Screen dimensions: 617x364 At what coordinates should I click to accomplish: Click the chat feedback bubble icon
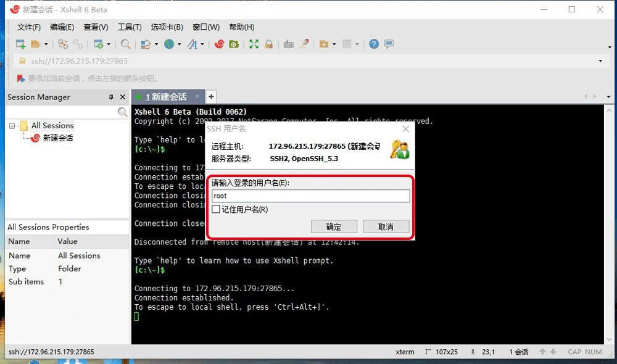click(x=389, y=44)
